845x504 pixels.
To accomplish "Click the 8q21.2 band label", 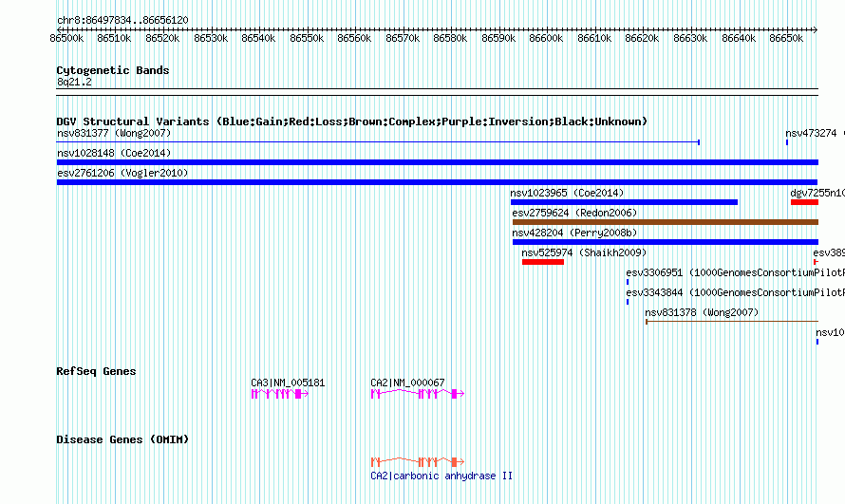I will [x=74, y=82].
